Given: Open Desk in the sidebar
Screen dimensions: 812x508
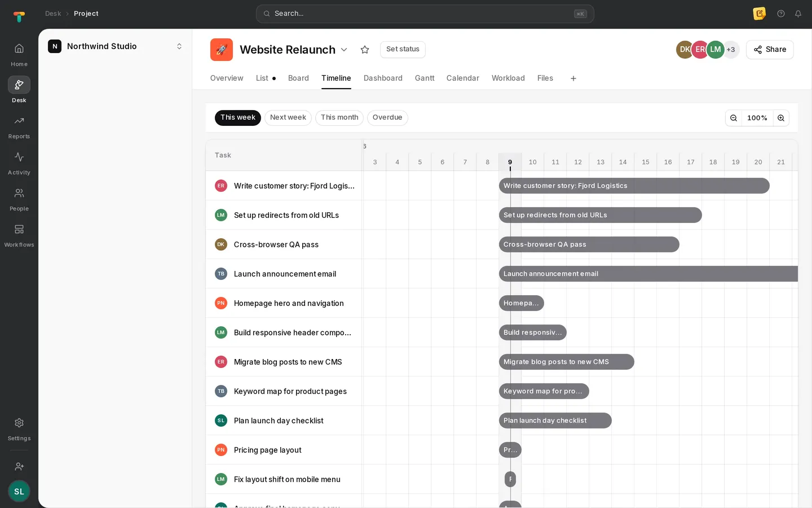Looking at the screenshot, I should click(x=19, y=91).
